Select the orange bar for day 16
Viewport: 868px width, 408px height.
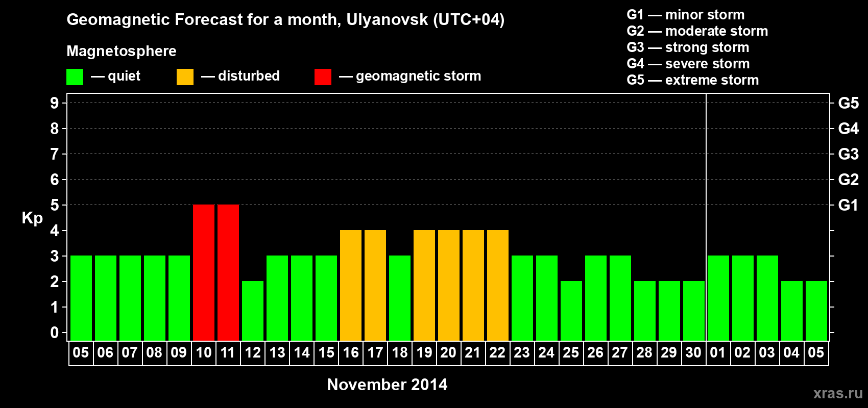351,285
